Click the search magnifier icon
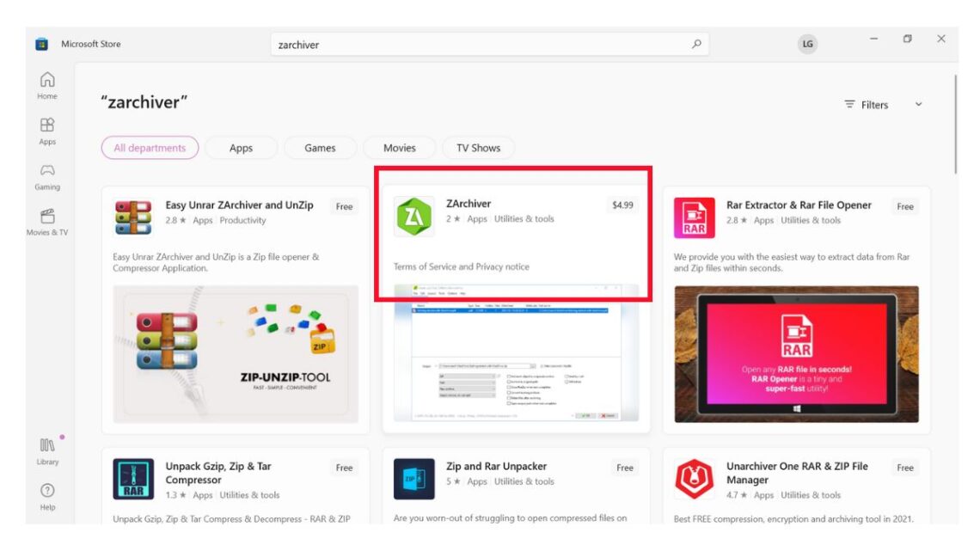This screenshot has height=551, width=980. click(x=697, y=42)
